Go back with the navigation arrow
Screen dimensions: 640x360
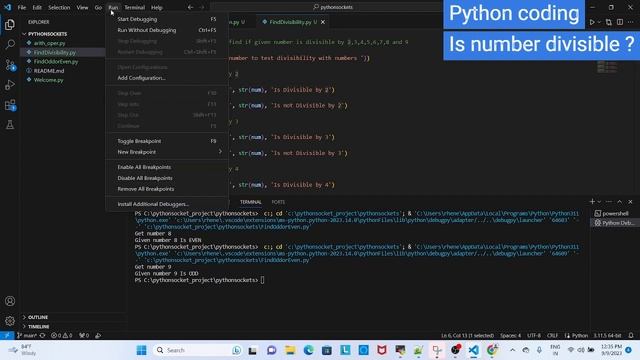(190, 7)
